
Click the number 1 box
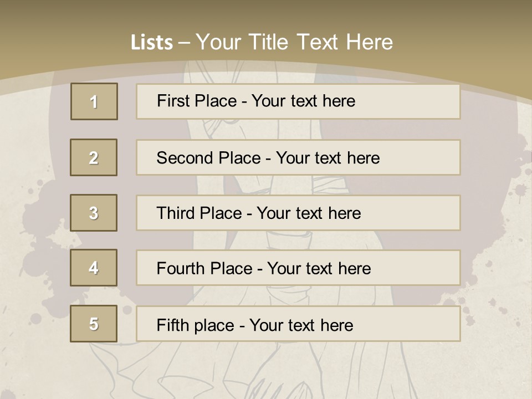(x=94, y=101)
